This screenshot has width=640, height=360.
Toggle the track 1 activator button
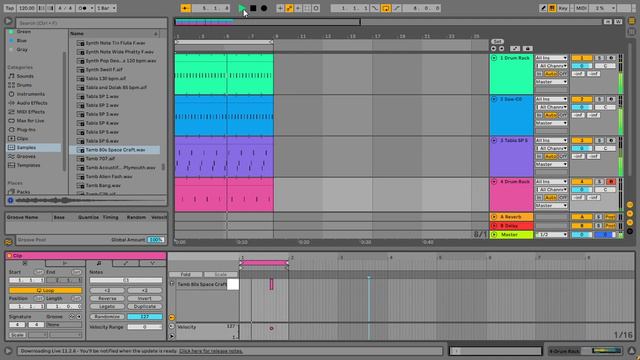tap(582, 58)
